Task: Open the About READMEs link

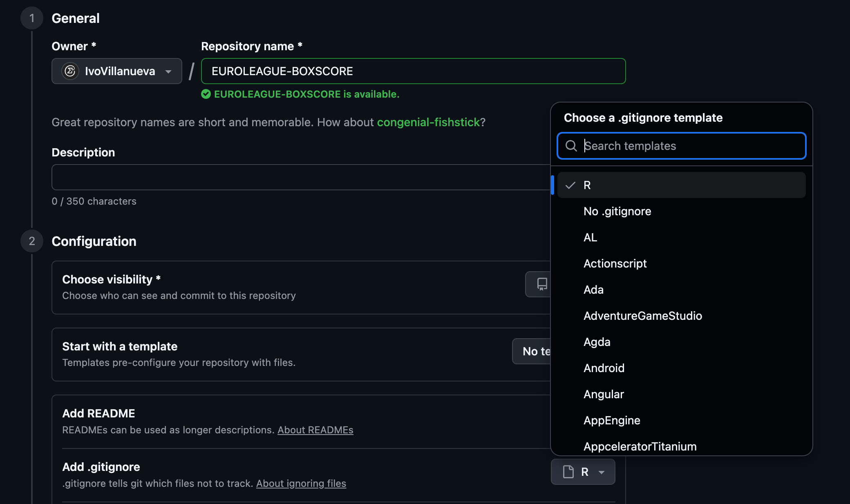Action: (x=315, y=430)
